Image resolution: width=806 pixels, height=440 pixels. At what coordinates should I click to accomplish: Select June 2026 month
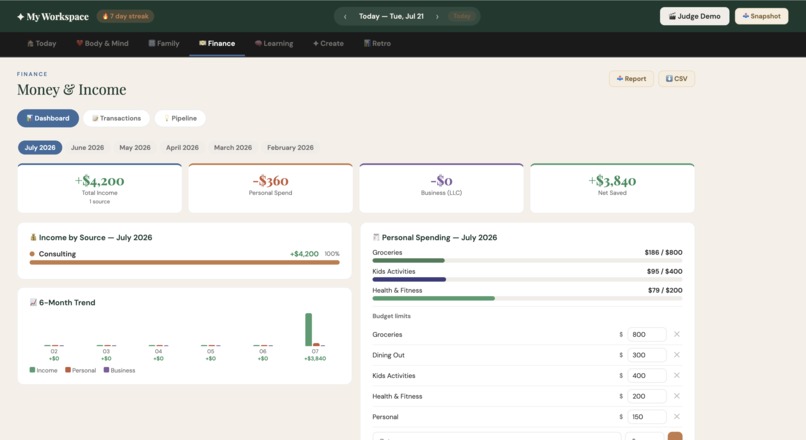pyautogui.click(x=87, y=148)
